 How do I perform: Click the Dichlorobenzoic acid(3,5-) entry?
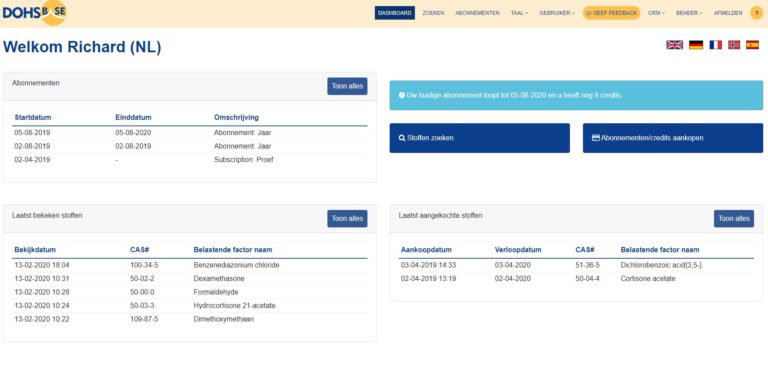pyautogui.click(x=661, y=265)
